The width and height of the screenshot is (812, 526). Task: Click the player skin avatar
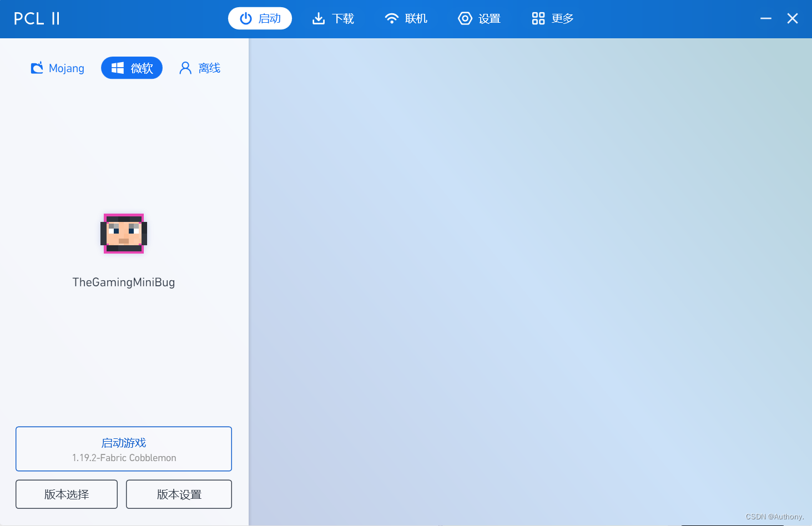[x=124, y=234]
